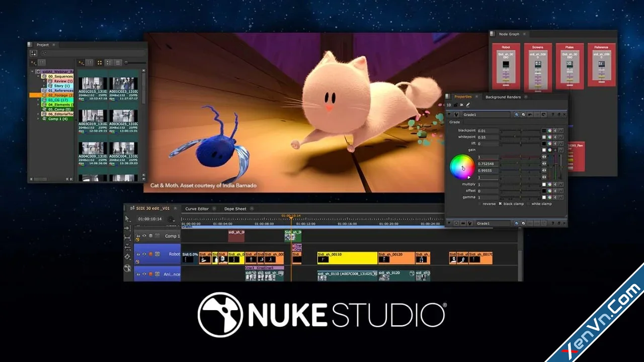Click the Grade tab in properties
644x362 pixels.
pos(454,122)
